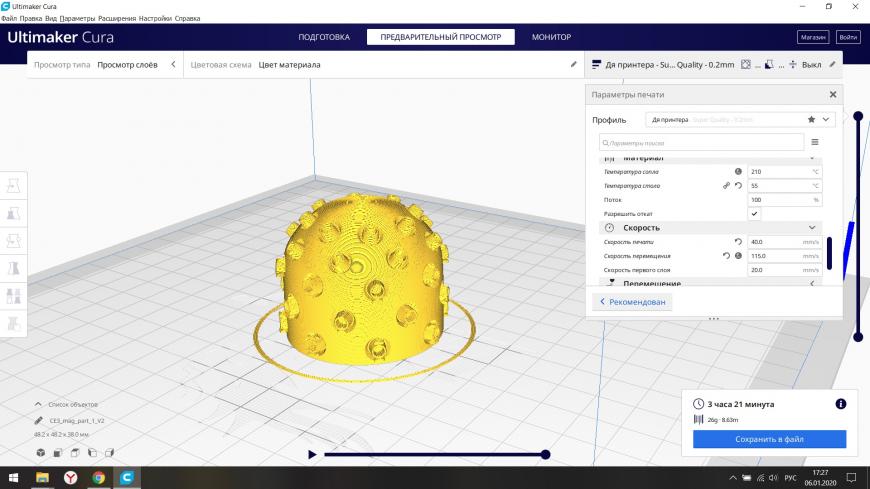Click the settings panel vertical scrollbar
870x489 pixels.
(829, 253)
